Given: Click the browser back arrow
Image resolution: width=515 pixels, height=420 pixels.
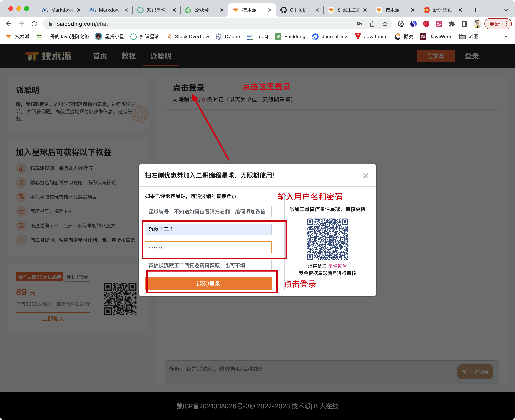Looking at the screenshot, I should (x=9, y=24).
